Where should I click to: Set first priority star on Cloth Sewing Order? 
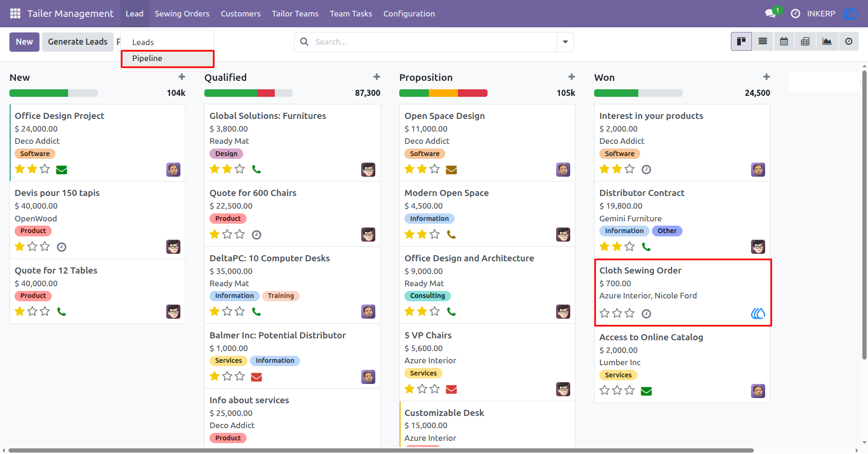[604, 313]
